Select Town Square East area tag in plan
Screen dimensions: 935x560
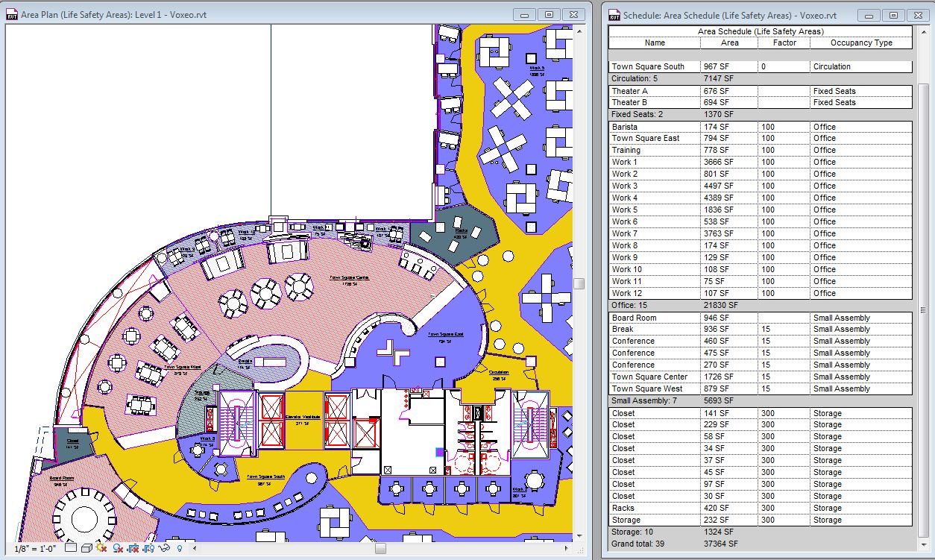tap(445, 336)
